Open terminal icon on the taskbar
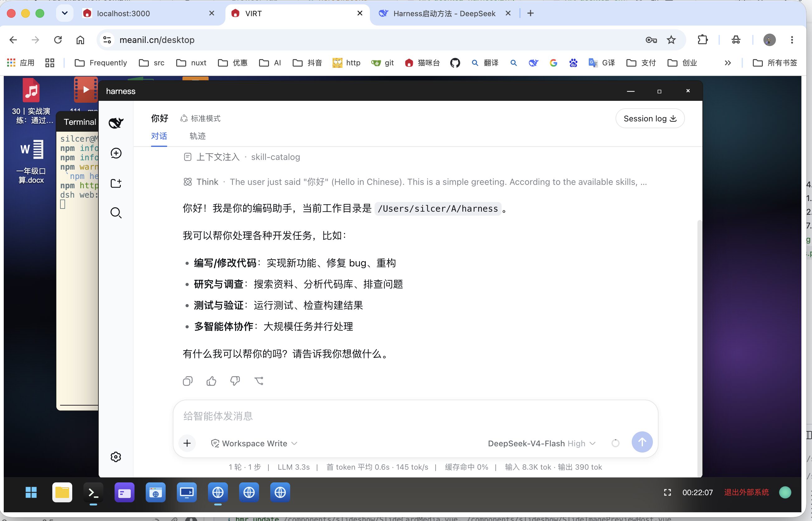 point(93,492)
